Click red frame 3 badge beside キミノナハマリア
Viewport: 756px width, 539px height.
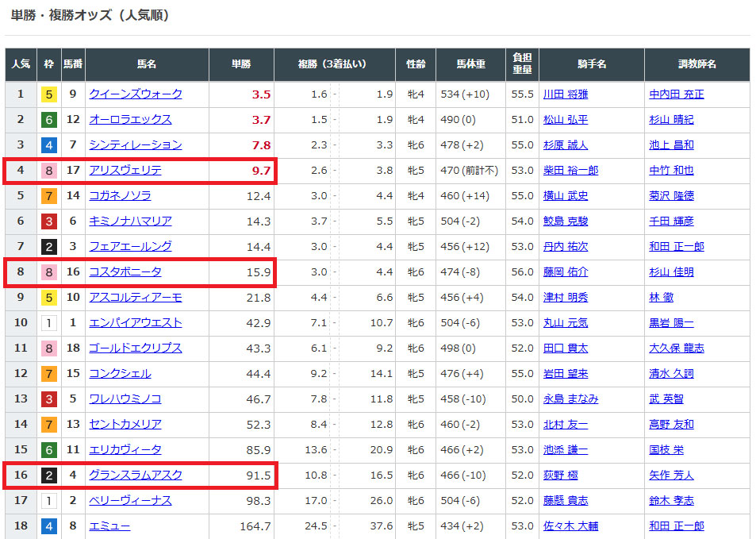pyautogui.click(x=49, y=221)
